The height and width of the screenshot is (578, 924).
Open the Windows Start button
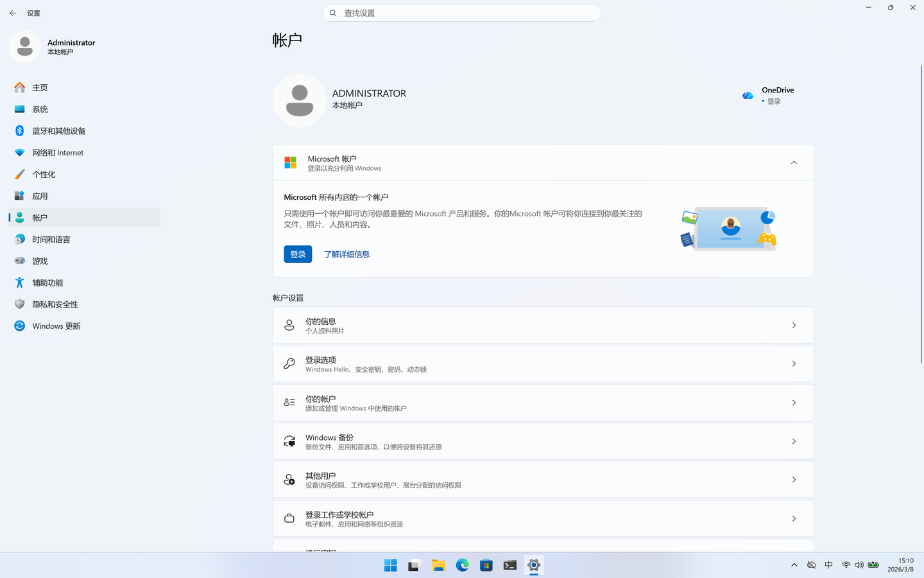tap(390, 565)
